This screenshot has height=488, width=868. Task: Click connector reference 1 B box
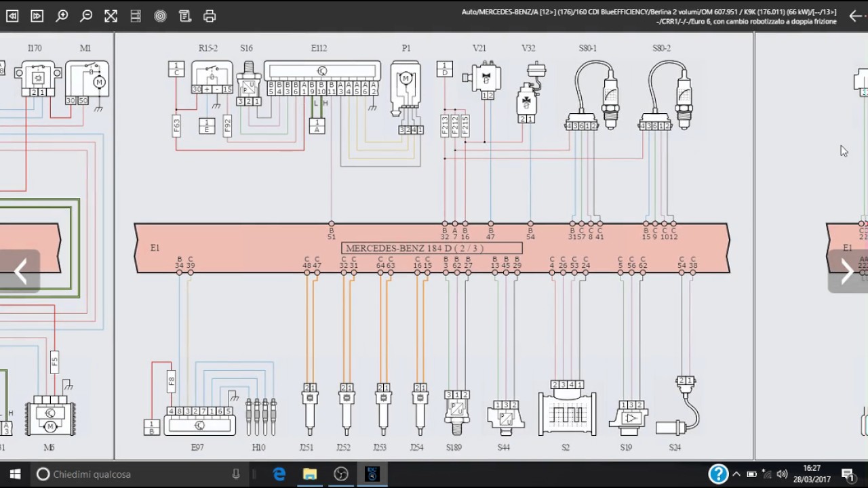pyautogui.click(x=151, y=427)
